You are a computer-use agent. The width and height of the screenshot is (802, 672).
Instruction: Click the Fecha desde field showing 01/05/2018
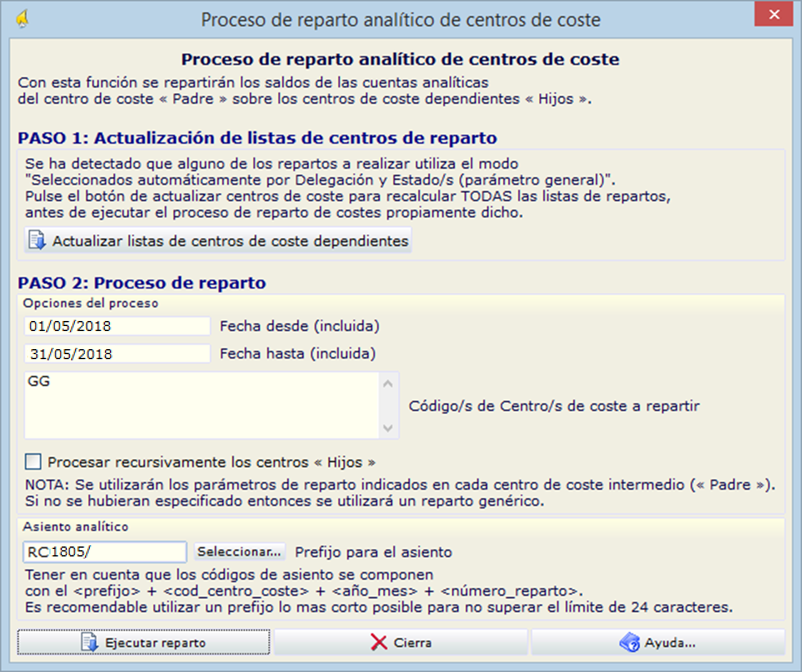click(117, 326)
